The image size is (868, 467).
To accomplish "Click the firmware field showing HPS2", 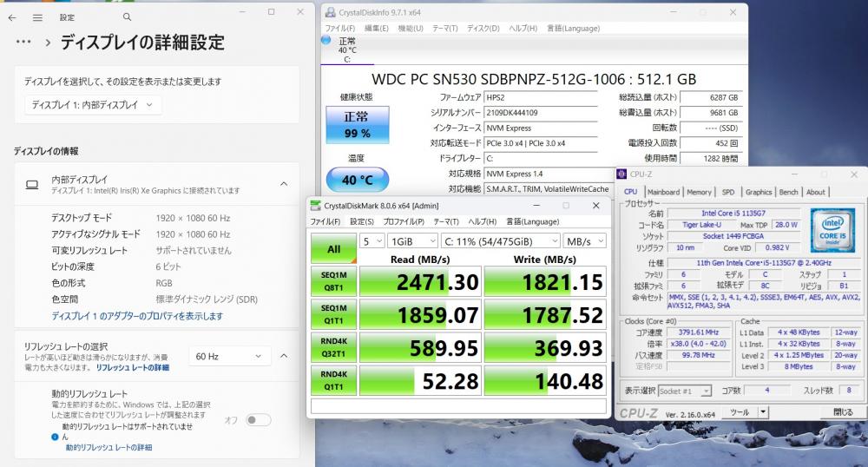I will (540, 97).
